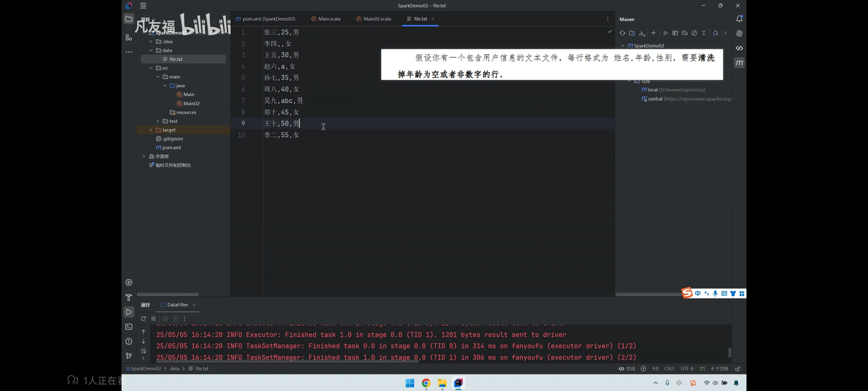Click the Maven reload projects icon

tap(622, 33)
